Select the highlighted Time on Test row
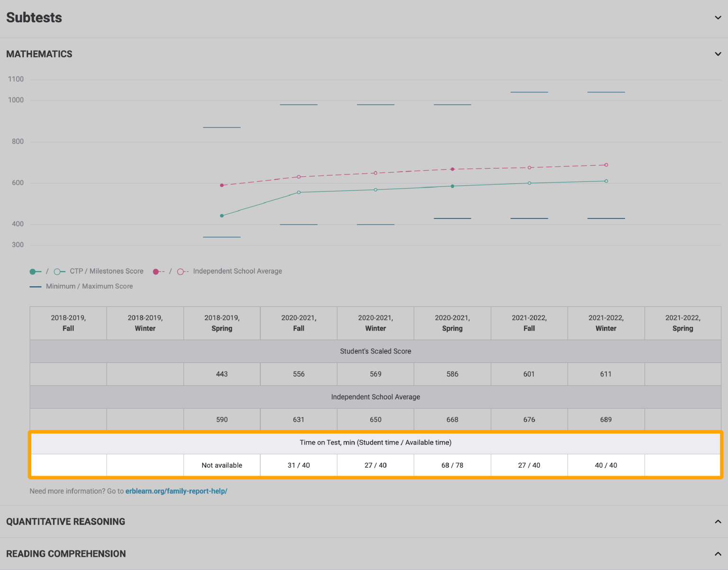The width and height of the screenshot is (728, 570). [x=375, y=443]
